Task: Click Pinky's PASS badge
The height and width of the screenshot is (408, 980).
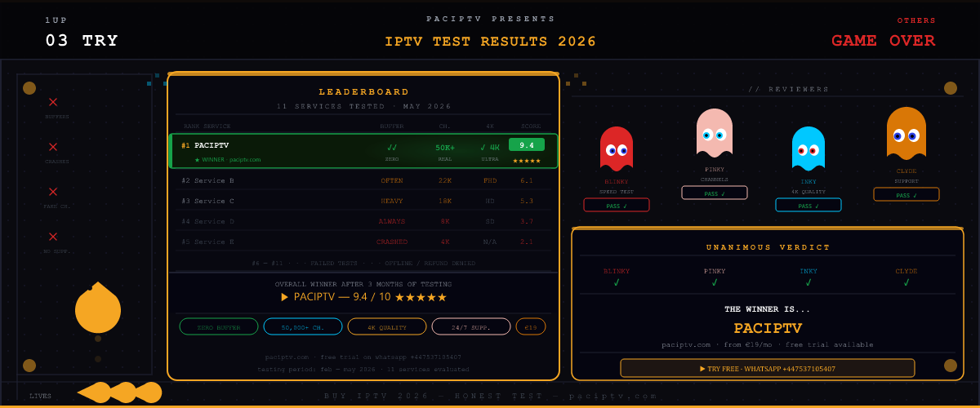Action: (715, 193)
